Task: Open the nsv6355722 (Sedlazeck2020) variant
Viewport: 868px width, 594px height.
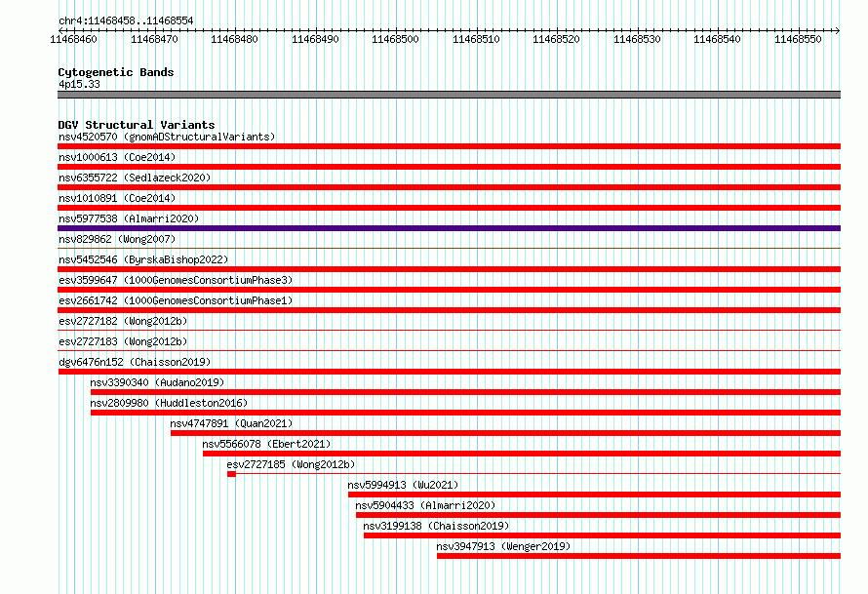Action: click(135, 178)
